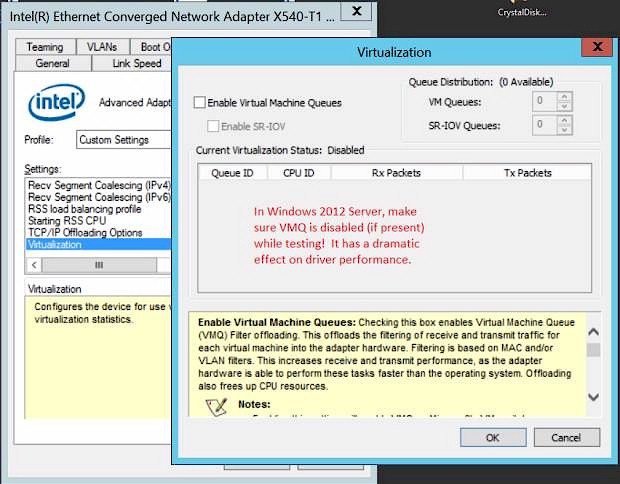Click the help text scrollbar thumb
Image resolution: width=620 pixels, height=484 pixels.
[x=593, y=350]
